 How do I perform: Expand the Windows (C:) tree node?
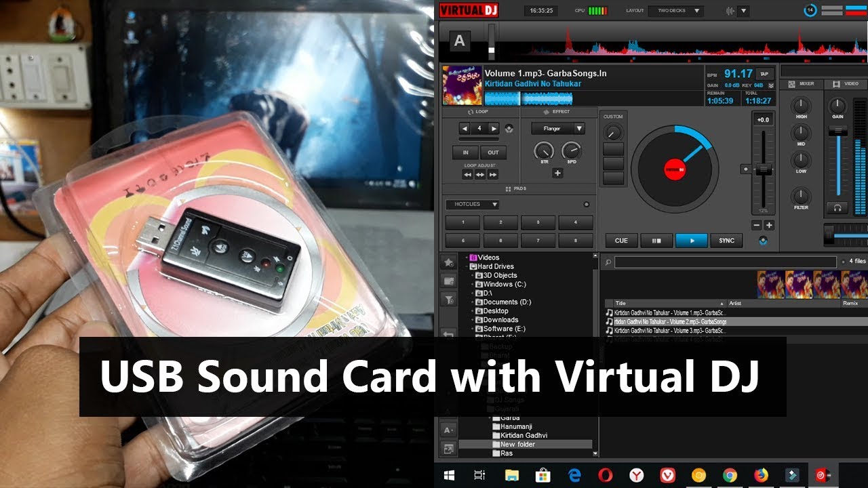coord(473,285)
